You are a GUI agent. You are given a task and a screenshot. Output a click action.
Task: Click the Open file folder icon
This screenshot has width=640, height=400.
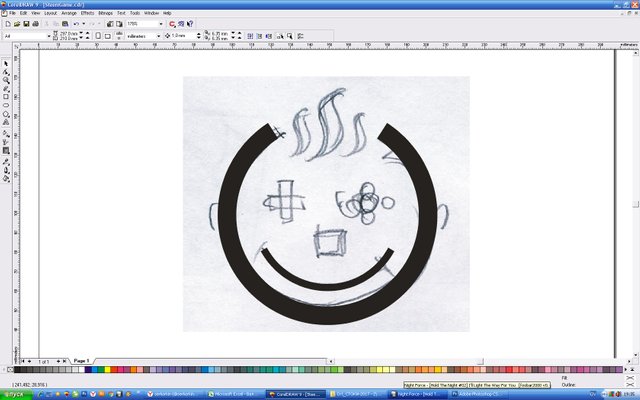pyautogui.click(x=17, y=24)
